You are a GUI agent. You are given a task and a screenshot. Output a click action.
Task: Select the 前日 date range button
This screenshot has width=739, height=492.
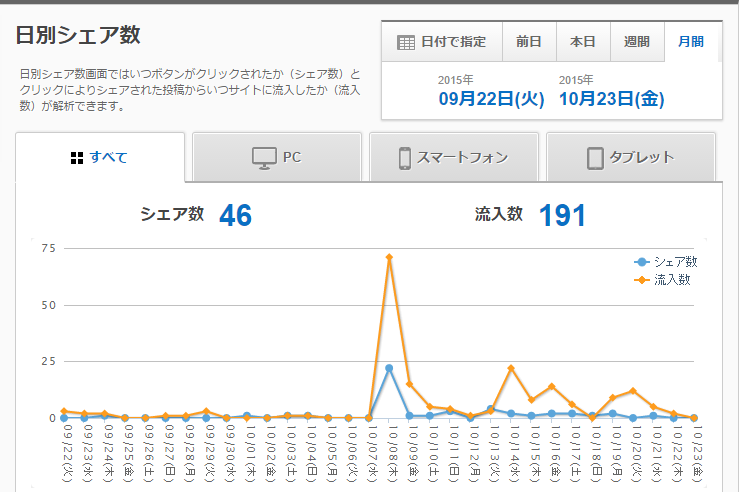pos(529,42)
